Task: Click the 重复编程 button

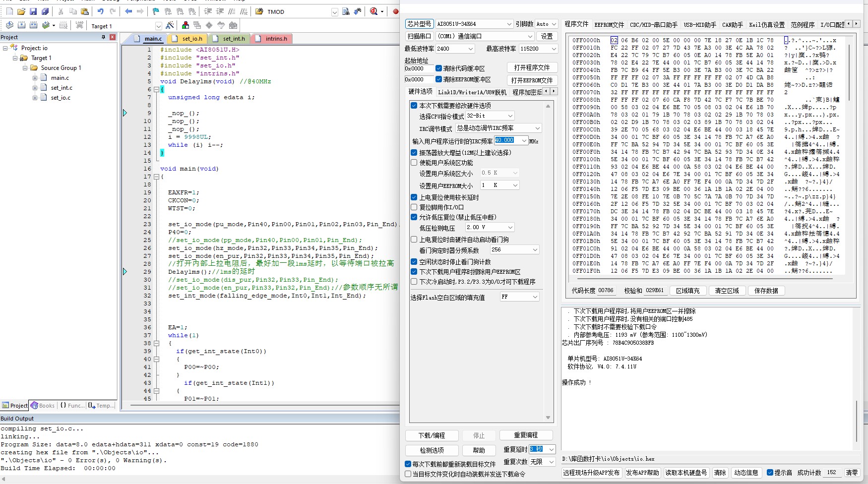Action: click(526, 435)
